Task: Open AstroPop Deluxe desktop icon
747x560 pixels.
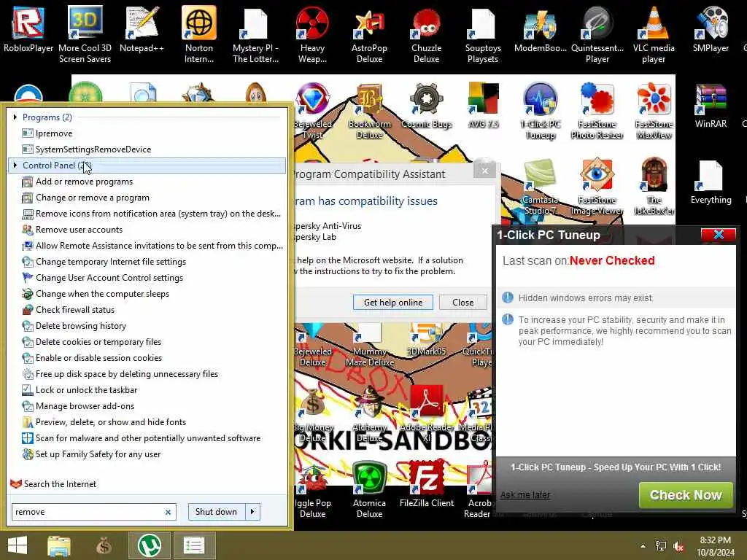Action: tap(369, 34)
